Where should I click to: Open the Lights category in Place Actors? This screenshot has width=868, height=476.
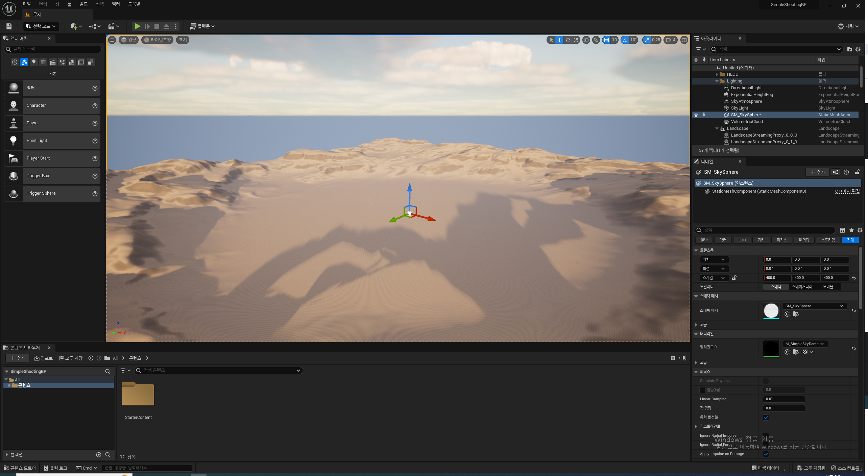click(x=33, y=62)
